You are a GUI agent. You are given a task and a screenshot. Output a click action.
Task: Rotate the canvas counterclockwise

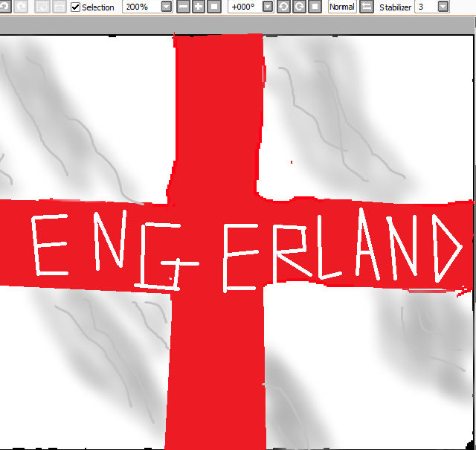coord(283,7)
